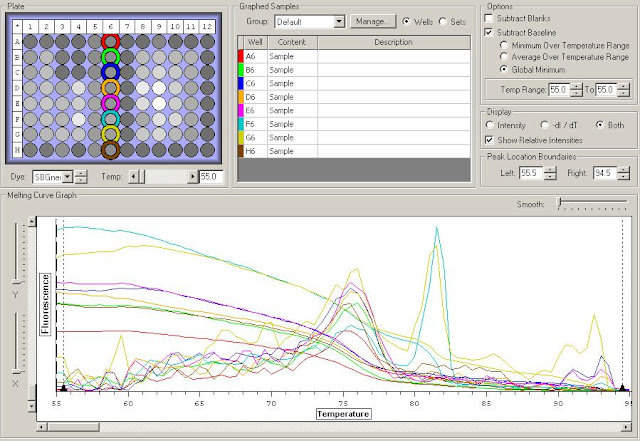
Task: Click the left arrow of Temp slider
Action: 133,177
